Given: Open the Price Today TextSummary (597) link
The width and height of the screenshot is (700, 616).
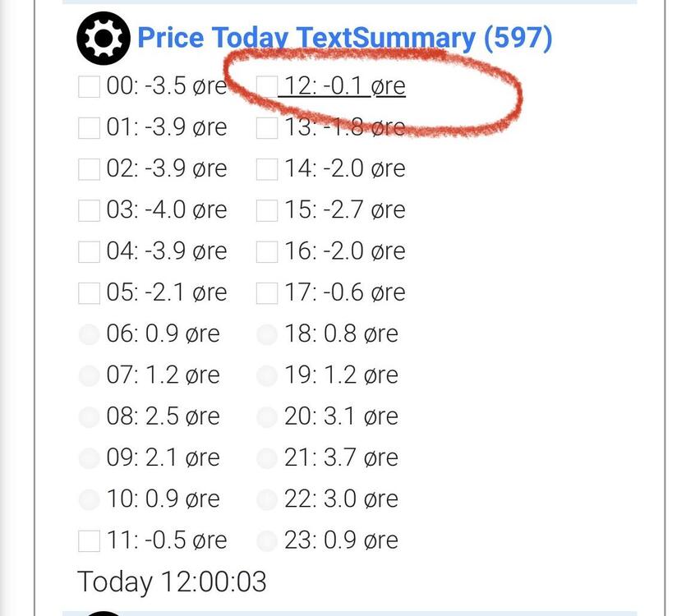Looking at the screenshot, I should pyautogui.click(x=344, y=38).
